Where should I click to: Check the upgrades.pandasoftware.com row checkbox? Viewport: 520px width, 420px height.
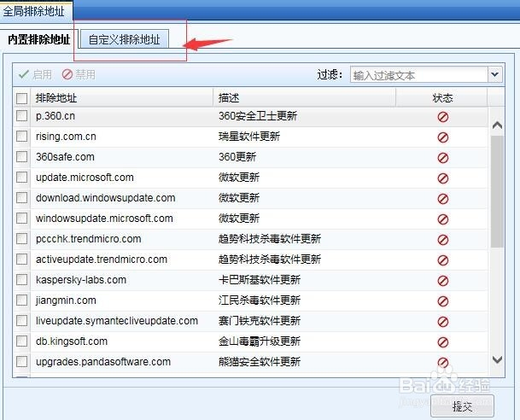click(21, 362)
